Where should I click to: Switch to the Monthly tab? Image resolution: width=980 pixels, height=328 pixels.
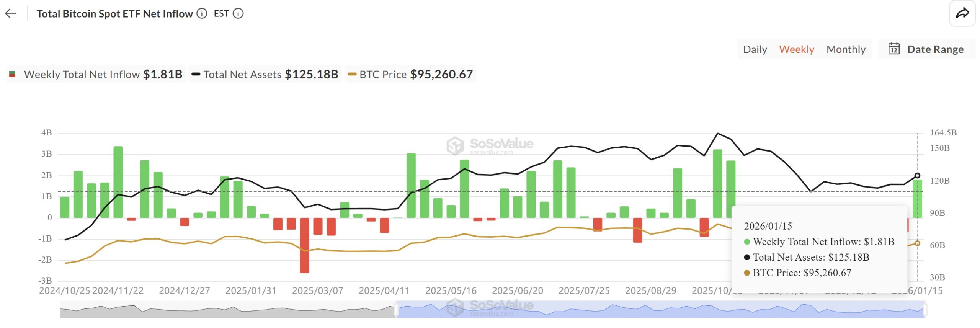(x=846, y=49)
